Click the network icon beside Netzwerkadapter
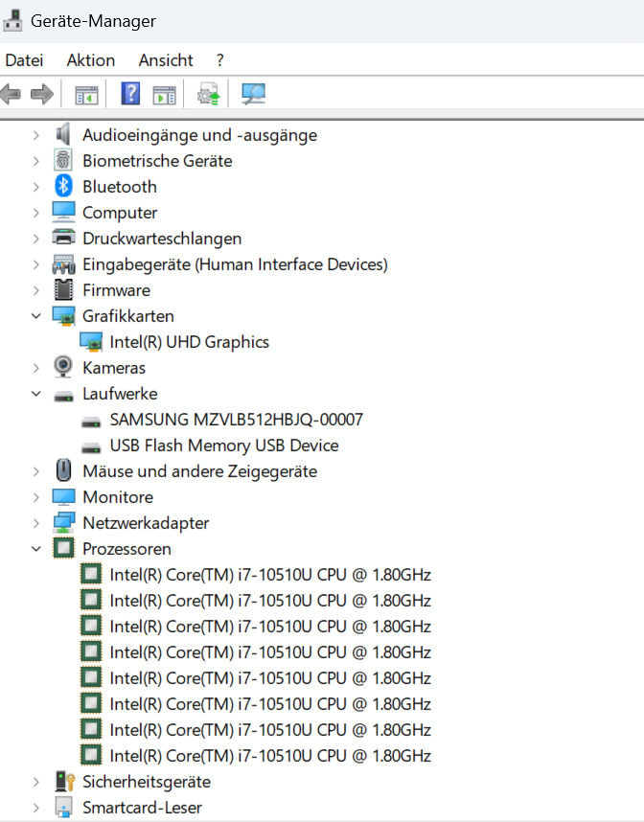The height and width of the screenshot is (822, 644). [63, 522]
